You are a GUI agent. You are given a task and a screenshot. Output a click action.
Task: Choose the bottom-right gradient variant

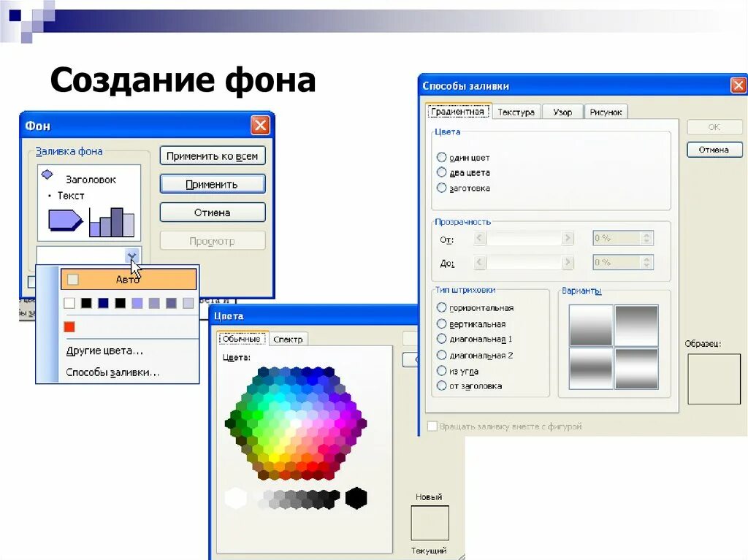[x=636, y=368]
